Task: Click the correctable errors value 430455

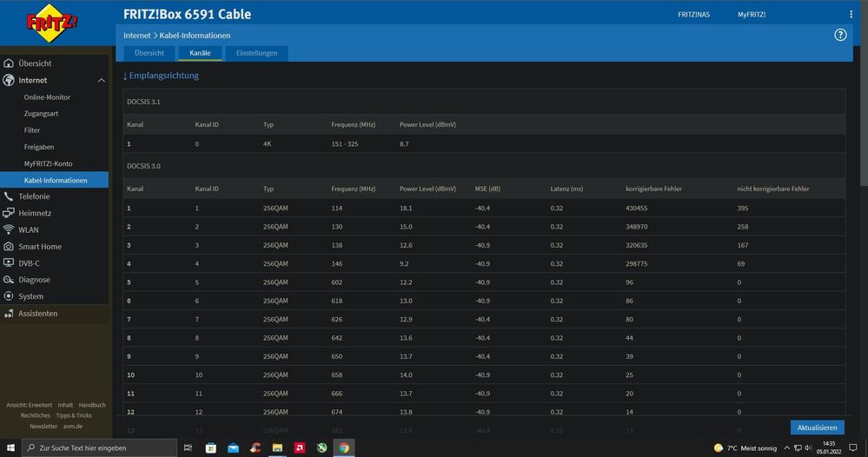Action: tap(636, 208)
